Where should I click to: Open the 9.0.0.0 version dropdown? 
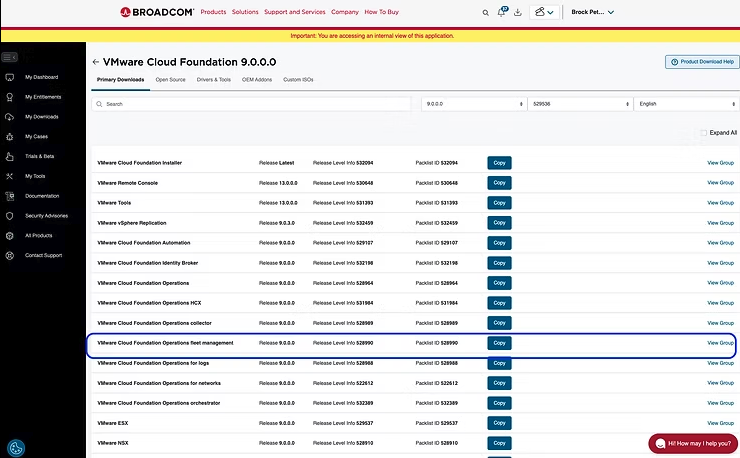point(472,103)
